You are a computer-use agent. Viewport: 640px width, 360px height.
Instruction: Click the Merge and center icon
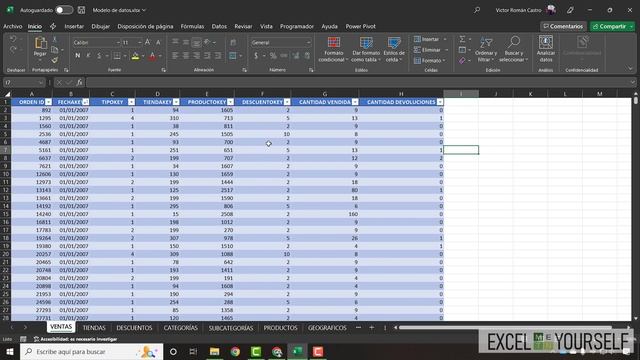[233, 56]
